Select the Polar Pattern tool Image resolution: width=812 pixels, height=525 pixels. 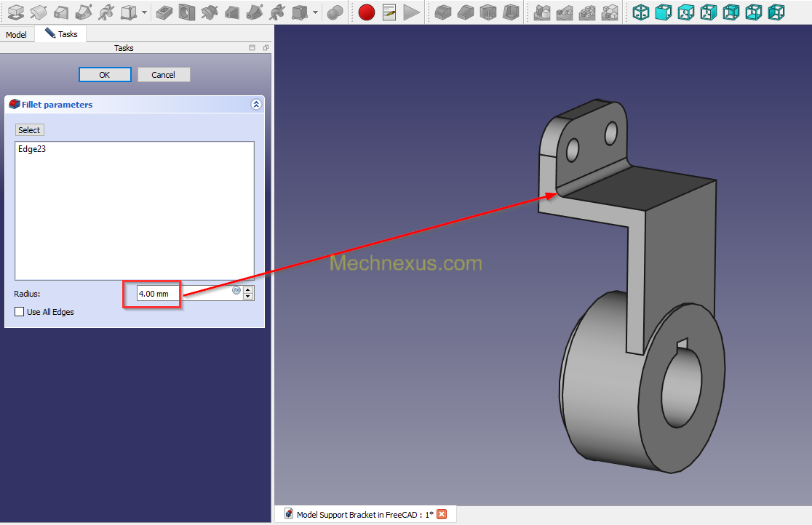click(587, 12)
